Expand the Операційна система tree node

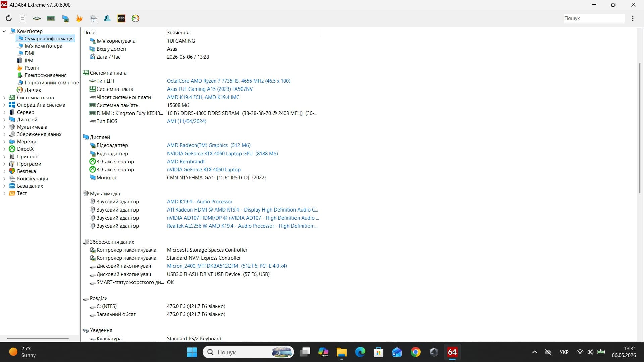(x=4, y=105)
